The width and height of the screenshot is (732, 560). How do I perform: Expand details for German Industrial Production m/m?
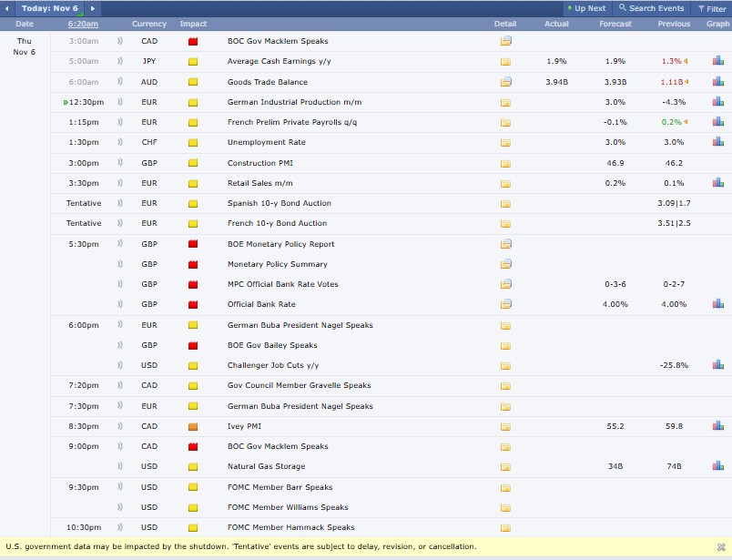pos(505,102)
